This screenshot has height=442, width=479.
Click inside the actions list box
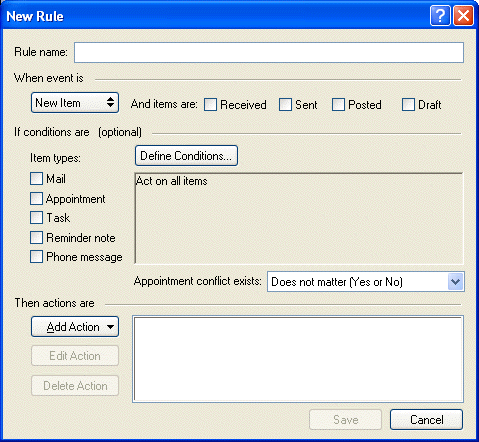298,359
